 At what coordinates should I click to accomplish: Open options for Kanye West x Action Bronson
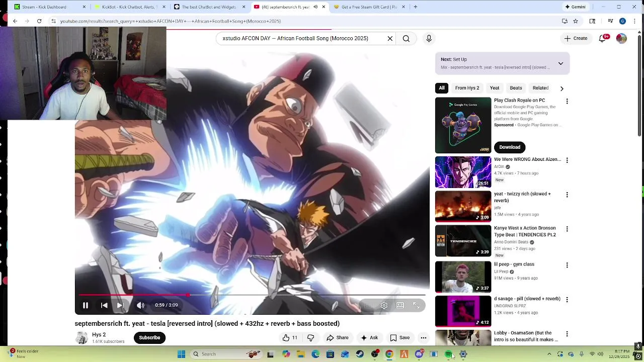[x=567, y=229]
